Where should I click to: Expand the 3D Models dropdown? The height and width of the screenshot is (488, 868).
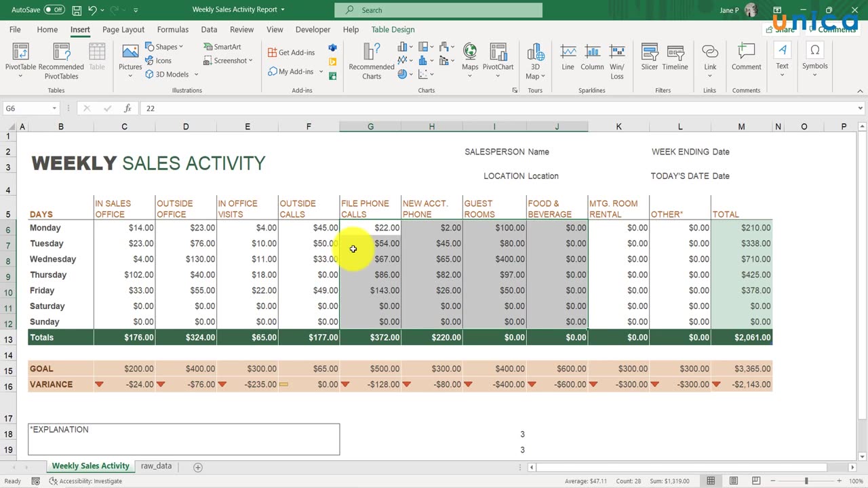point(197,75)
